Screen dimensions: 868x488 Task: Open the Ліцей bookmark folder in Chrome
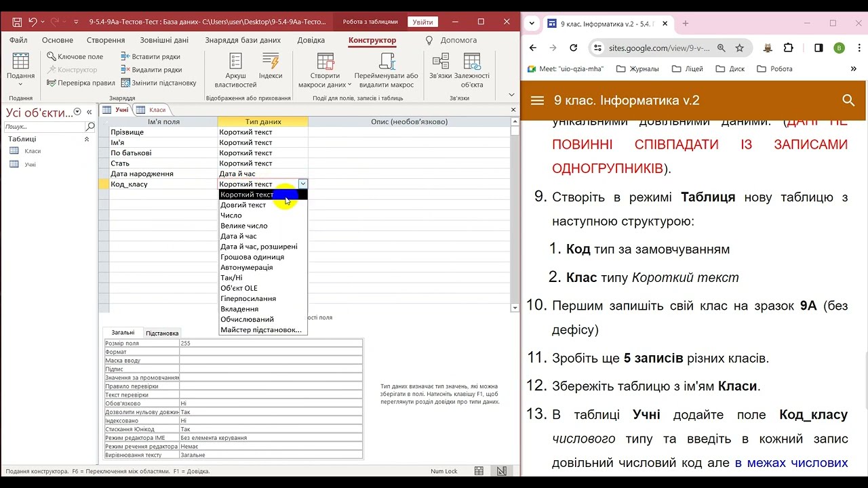click(x=688, y=68)
